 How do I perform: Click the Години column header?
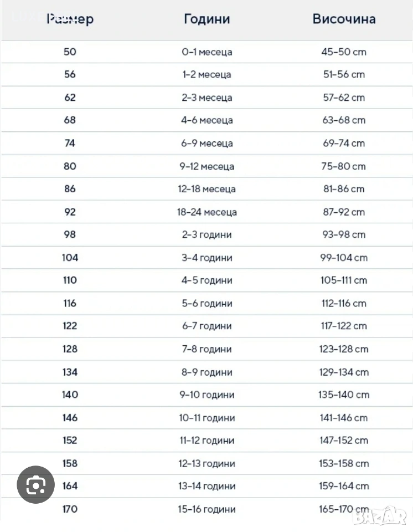[x=206, y=19]
